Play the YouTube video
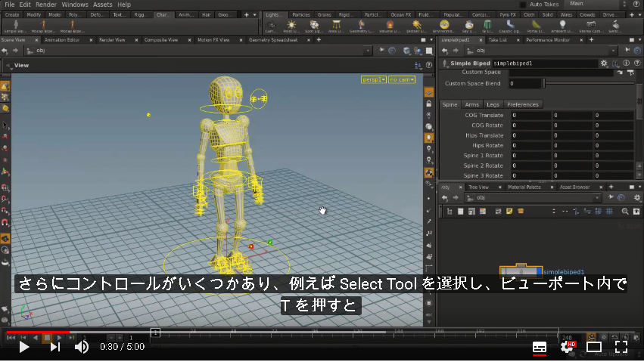 [x=24, y=347]
